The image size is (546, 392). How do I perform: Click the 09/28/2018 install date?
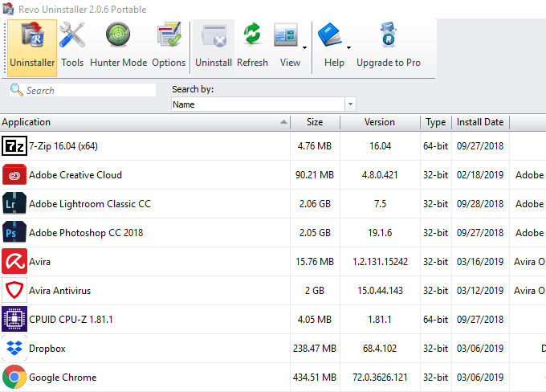pyautogui.click(x=480, y=204)
